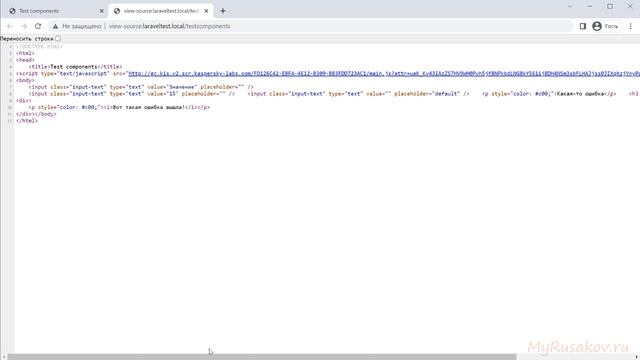Screen dimensions: 640x360
Task: Click the Test components title text
Action: pos(74,67)
